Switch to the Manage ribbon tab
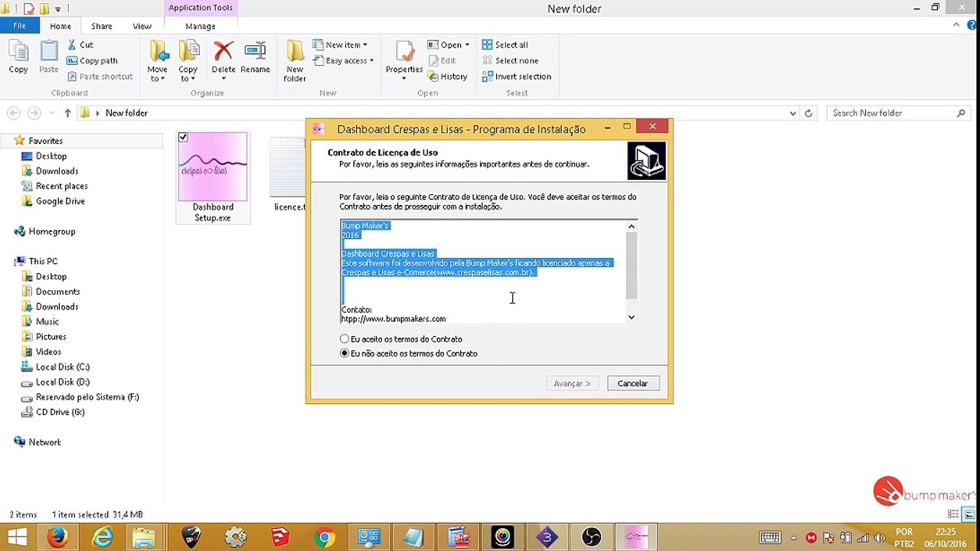Image resolution: width=980 pixels, height=551 pixels. (201, 26)
